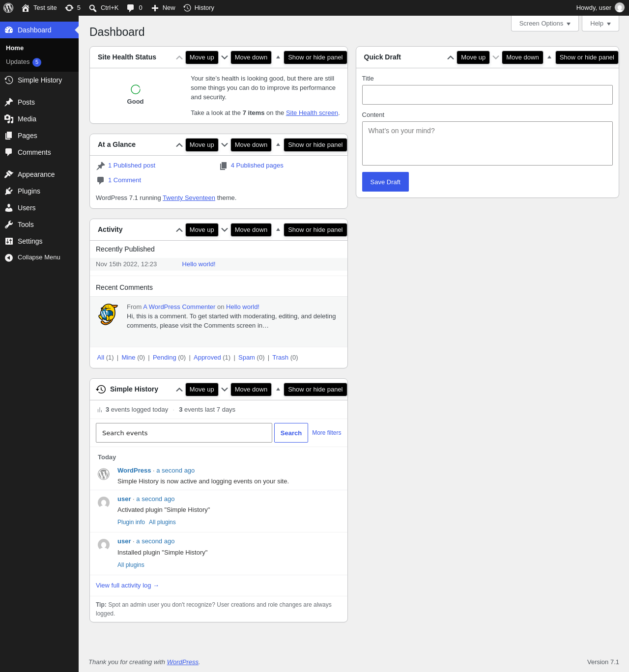Toggle the Activity panel triangle
629x672 pixels.
coord(278,229)
